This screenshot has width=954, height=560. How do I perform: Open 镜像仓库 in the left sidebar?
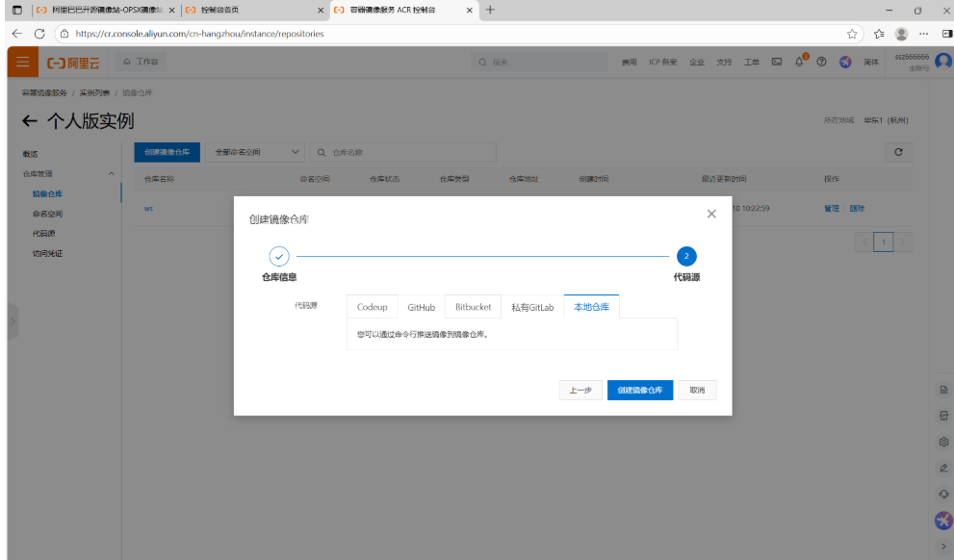tap(47, 194)
